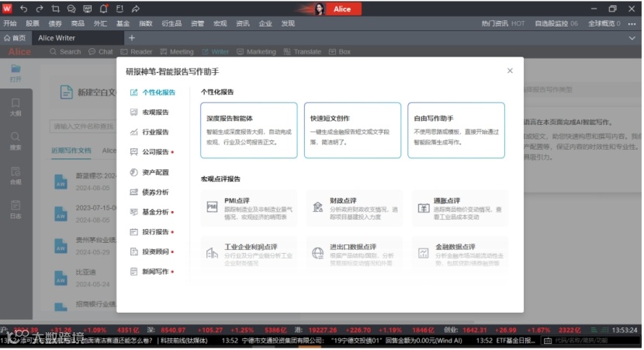Open 自由写作助手 card
This screenshot has width=644, height=350.
[456, 130]
